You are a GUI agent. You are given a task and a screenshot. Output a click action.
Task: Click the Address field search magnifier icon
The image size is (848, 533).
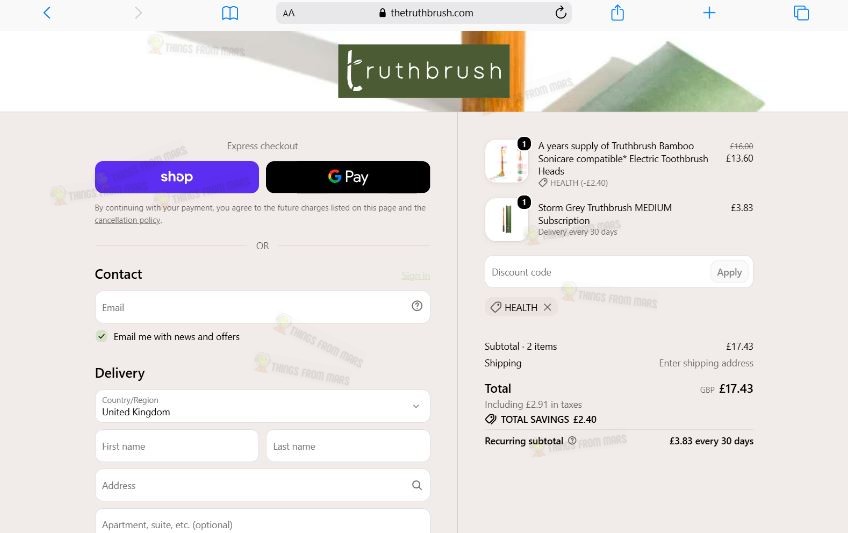[416, 485]
